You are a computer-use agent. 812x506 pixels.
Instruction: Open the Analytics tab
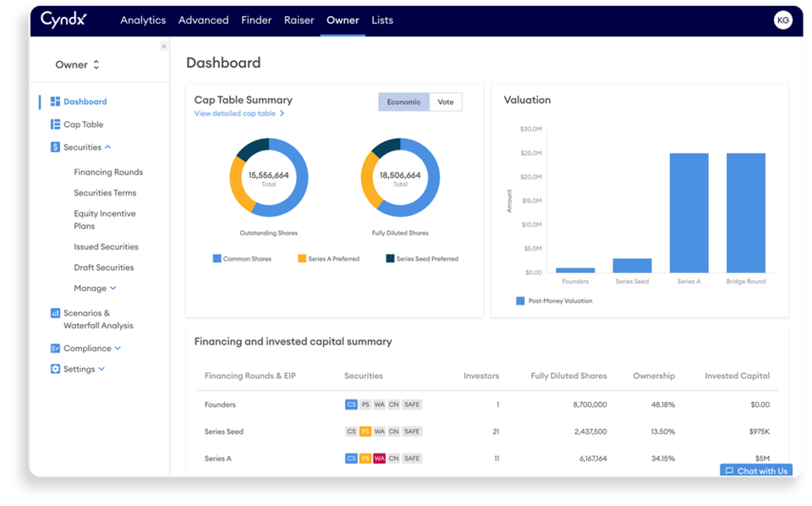143,20
